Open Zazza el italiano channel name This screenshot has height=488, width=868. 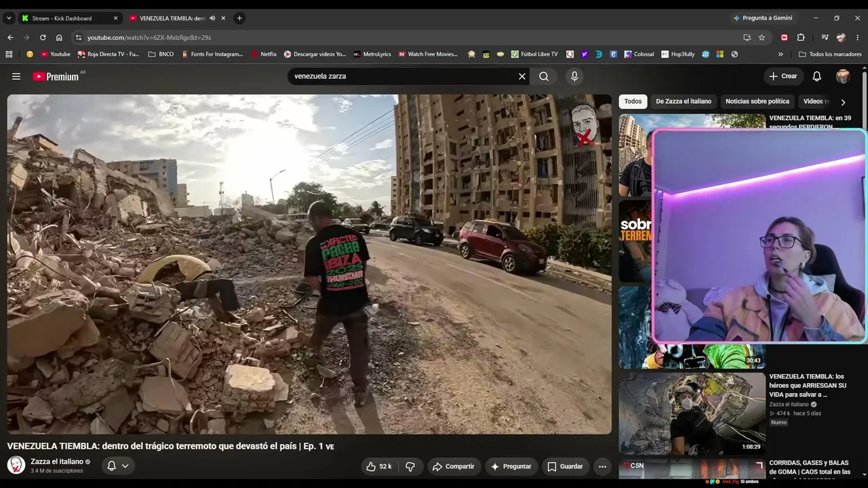click(57, 462)
